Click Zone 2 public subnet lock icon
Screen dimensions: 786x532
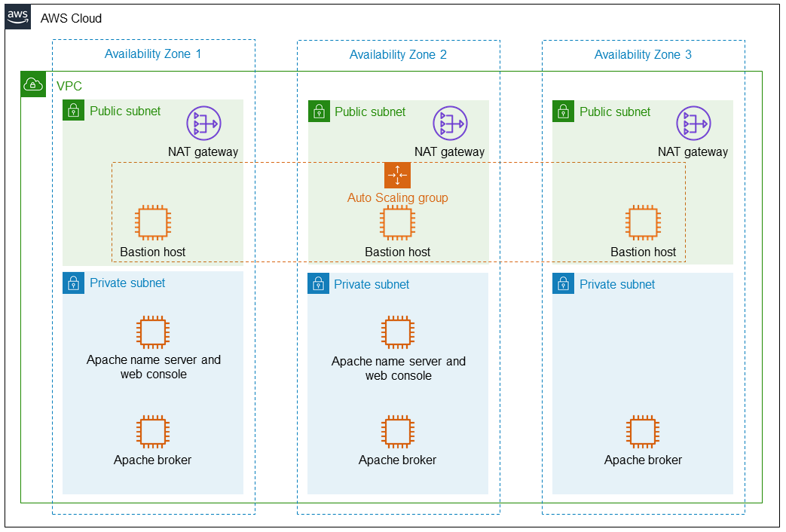tap(320, 112)
